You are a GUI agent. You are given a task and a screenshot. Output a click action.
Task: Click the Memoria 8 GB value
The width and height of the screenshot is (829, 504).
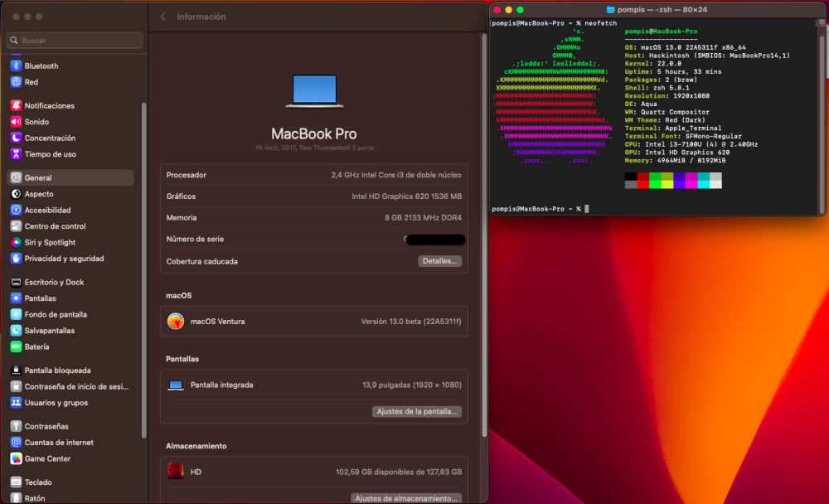pos(423,217)
